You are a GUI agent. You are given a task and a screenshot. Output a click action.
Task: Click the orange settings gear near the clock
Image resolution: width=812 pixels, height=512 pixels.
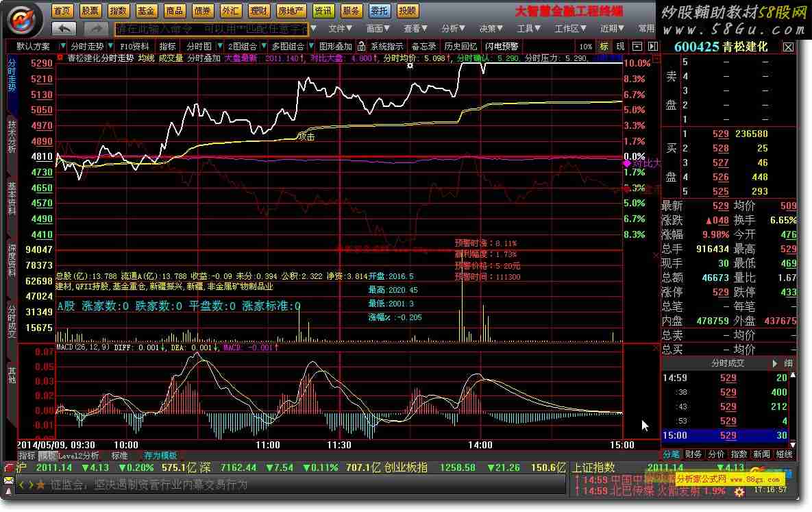click(x=739, y=492)
